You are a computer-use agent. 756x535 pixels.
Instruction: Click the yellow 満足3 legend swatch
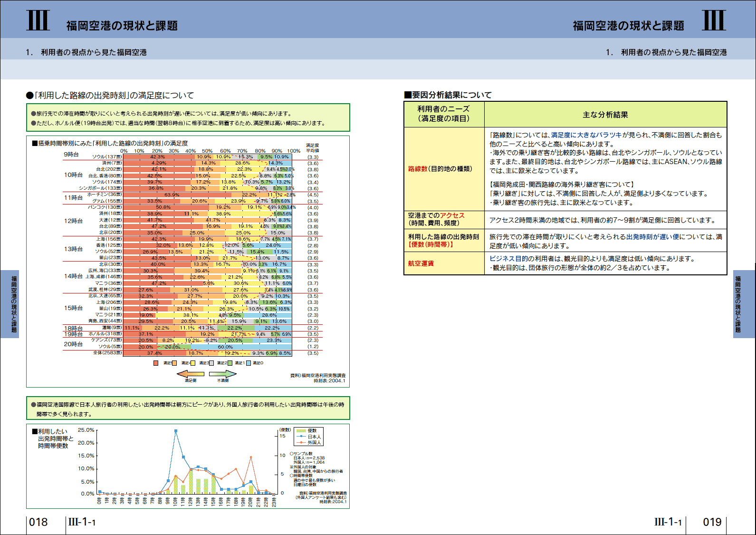click(x=193, y=363)
